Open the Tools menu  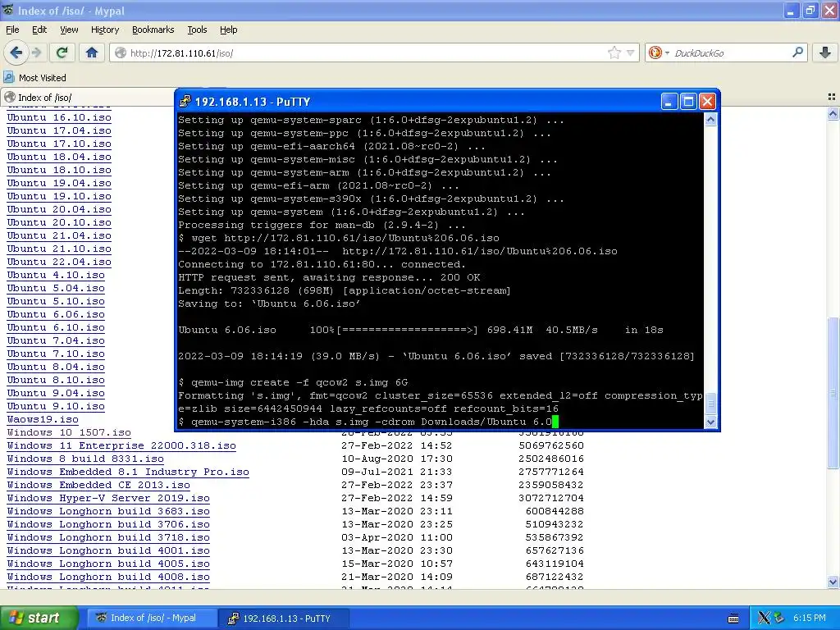pos(197,30)
